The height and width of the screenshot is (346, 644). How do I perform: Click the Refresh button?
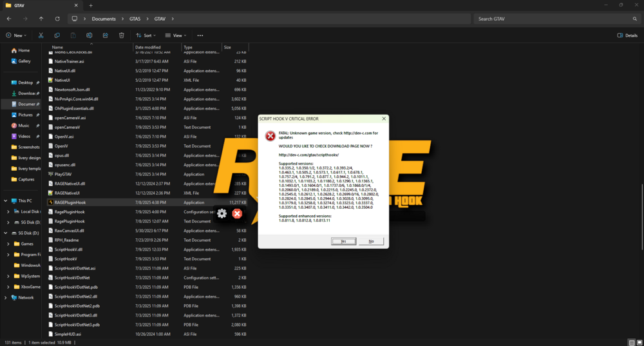pos(57,19)
